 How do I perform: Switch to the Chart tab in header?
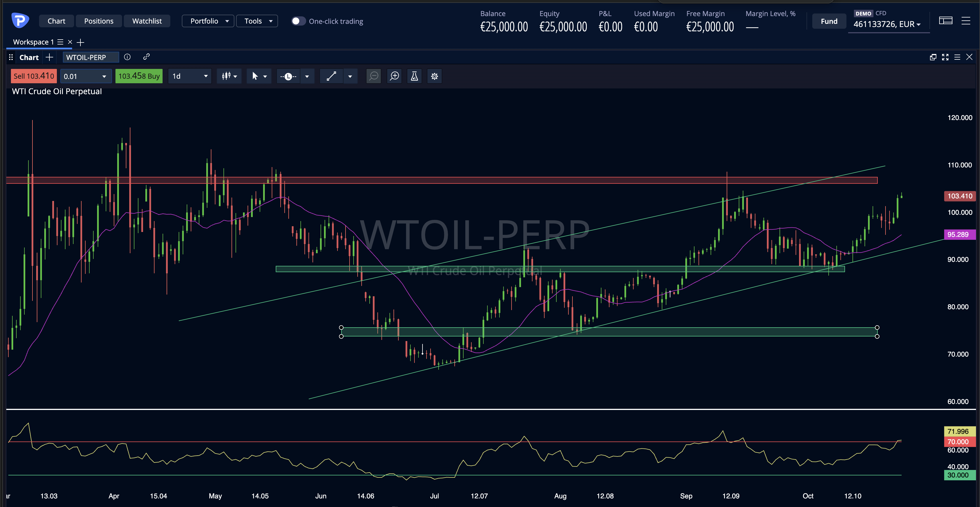coord(56,21)
